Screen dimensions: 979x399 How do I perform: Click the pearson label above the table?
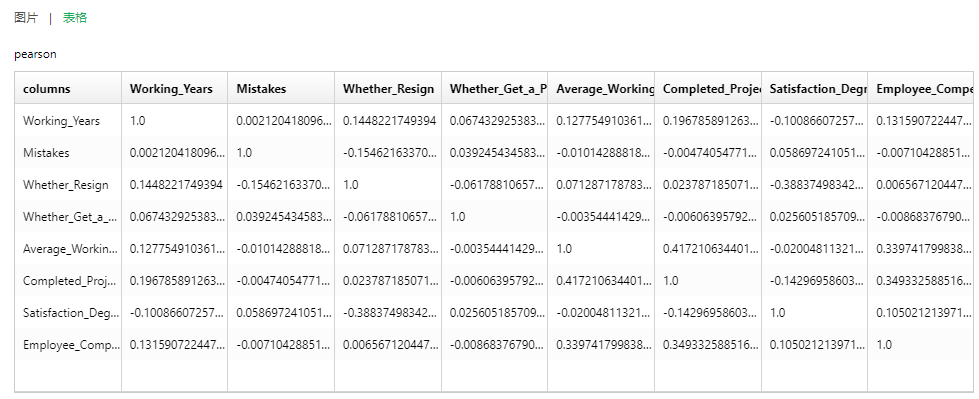[36, 54]
